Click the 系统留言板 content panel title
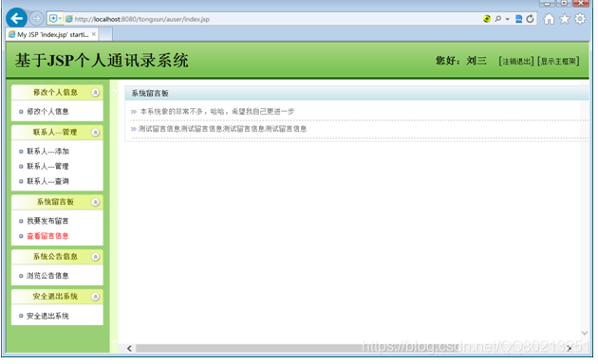Screen dimensions: 598x364 [x=150, y=93]
